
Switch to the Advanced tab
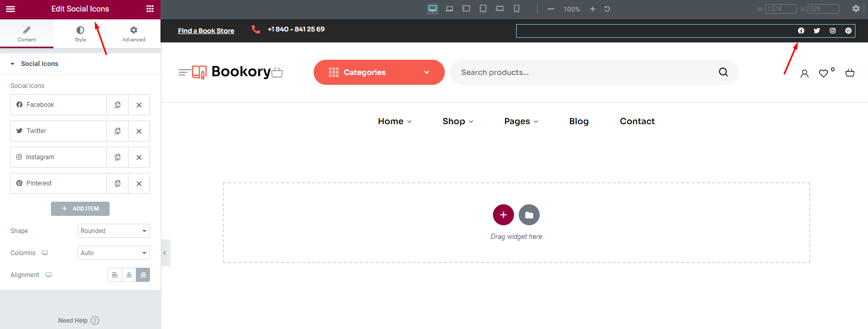[x=134, y=34]
